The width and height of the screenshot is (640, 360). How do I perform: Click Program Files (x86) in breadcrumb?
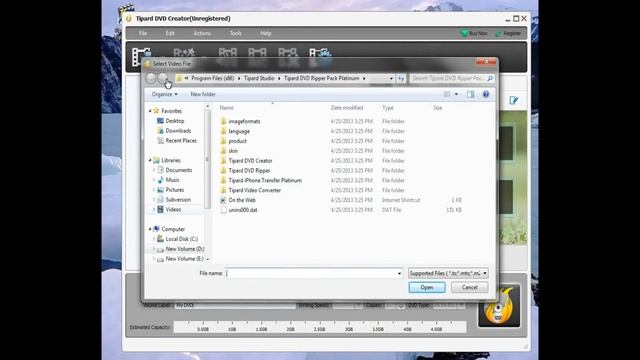pos(213,78)
